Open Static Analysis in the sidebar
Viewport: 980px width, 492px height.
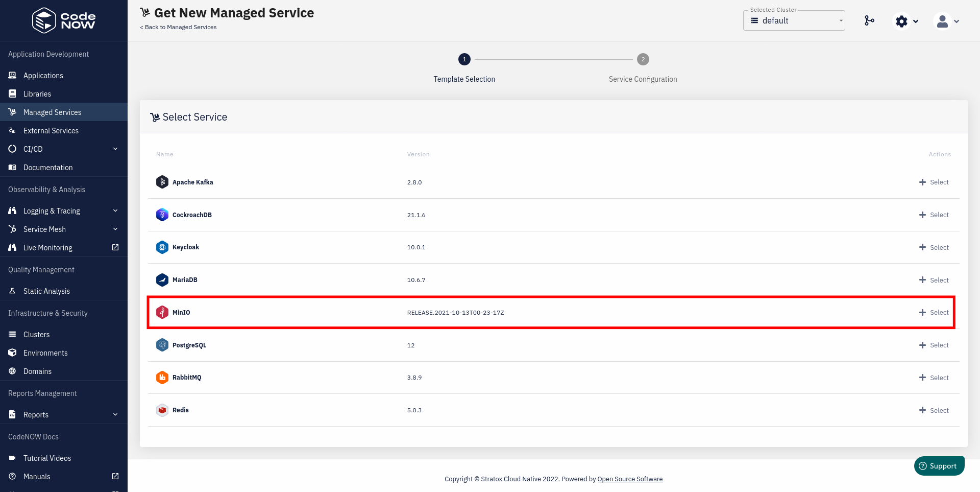[x=64, y=291]
